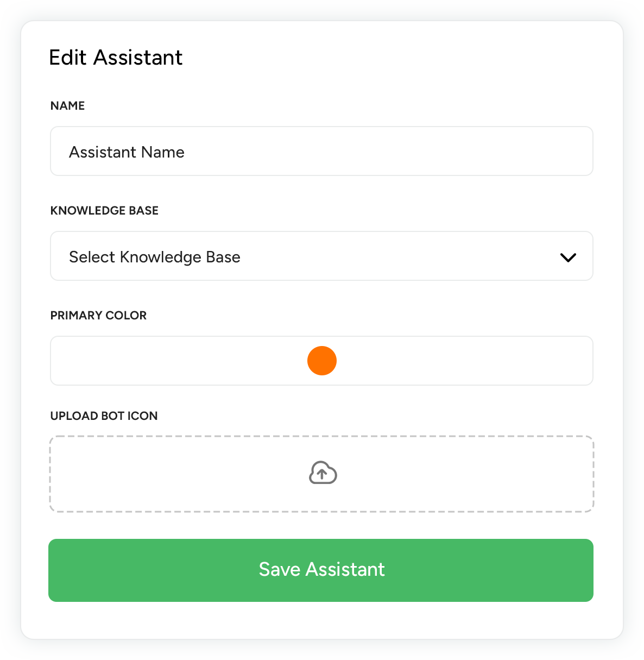
Task: Pick the orange primary color swatch
Action: point(322,361)
